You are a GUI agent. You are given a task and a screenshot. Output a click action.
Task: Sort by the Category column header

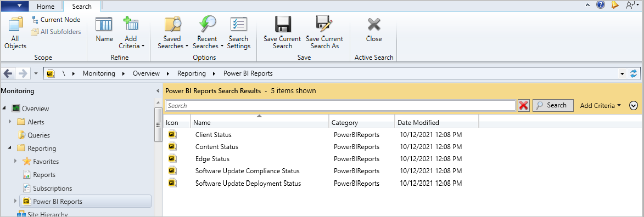pyautogui.click(x=362, y=122)
